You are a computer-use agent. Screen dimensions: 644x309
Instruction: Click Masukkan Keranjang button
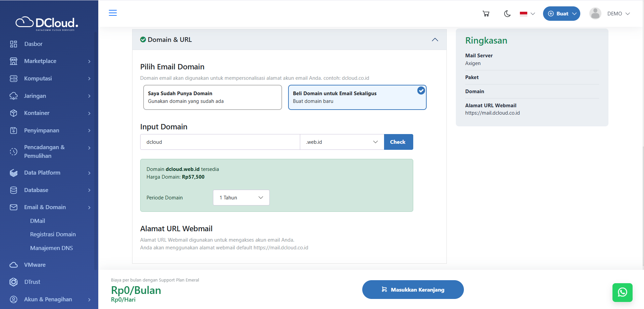[x=413, y=290]
